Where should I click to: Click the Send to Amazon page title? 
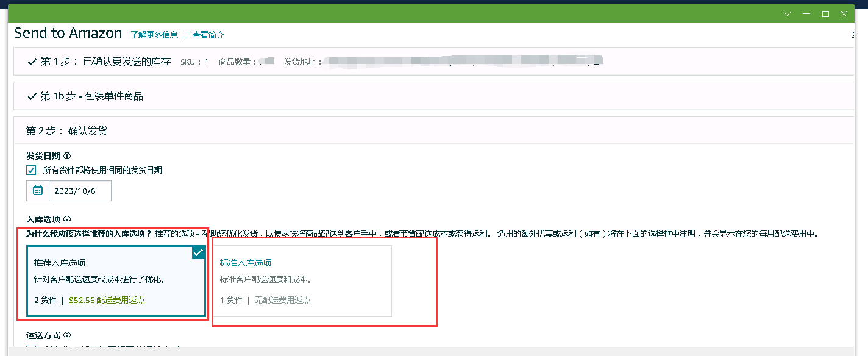pyautogui.click(x=68, y=33)
